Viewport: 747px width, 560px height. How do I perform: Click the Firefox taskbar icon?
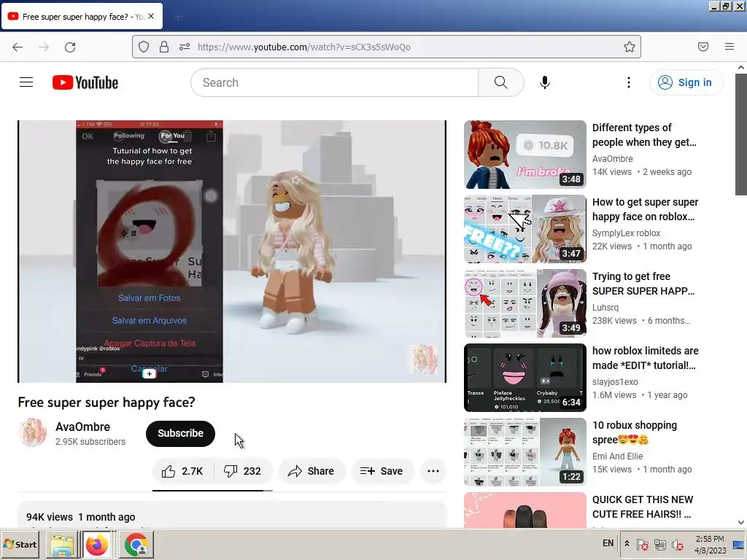[x=97, y=545]
